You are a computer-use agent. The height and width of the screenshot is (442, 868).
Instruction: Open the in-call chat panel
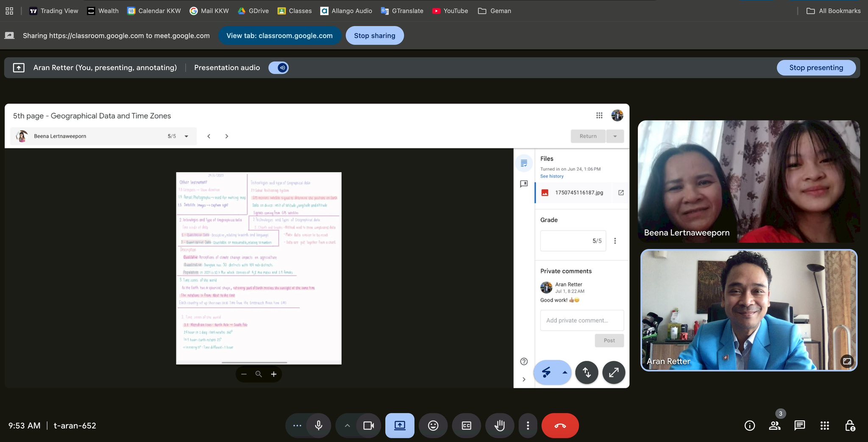pyautogui.click(x=799, y=425)
